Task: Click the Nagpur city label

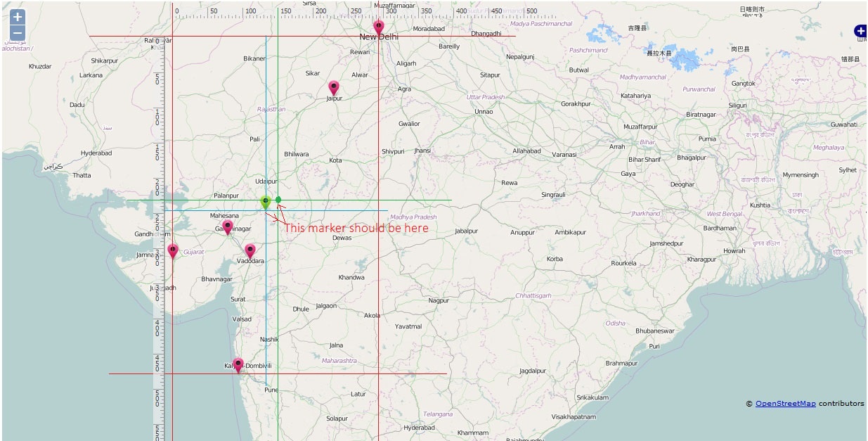Action: coord(439,300)
